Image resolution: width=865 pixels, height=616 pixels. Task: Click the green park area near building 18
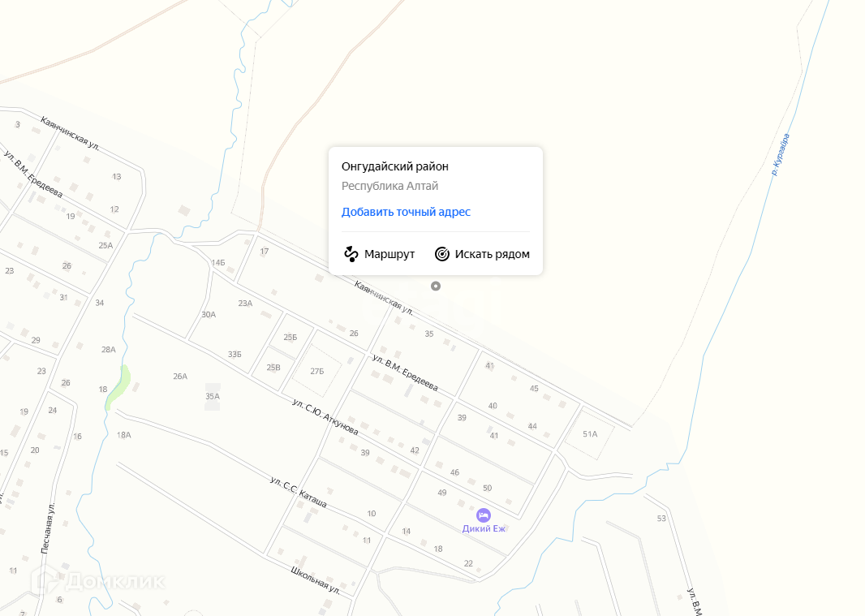118,387
